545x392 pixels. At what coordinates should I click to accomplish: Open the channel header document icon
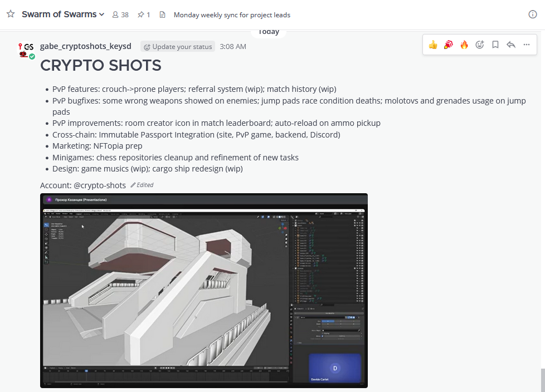(162, 14)
